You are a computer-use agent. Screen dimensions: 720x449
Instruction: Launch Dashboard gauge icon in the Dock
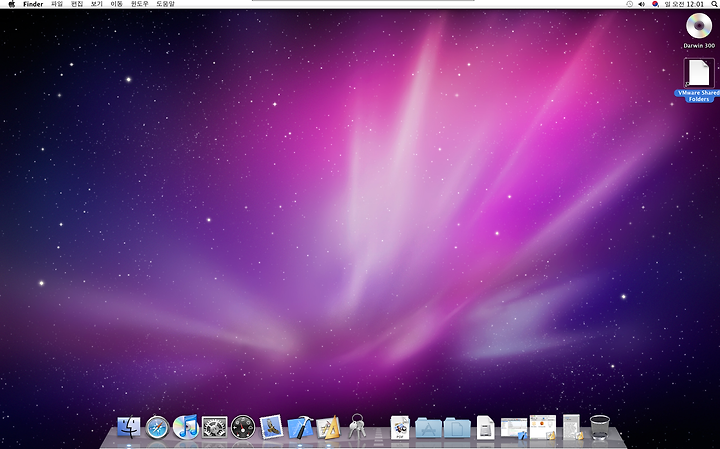[243, 427]
